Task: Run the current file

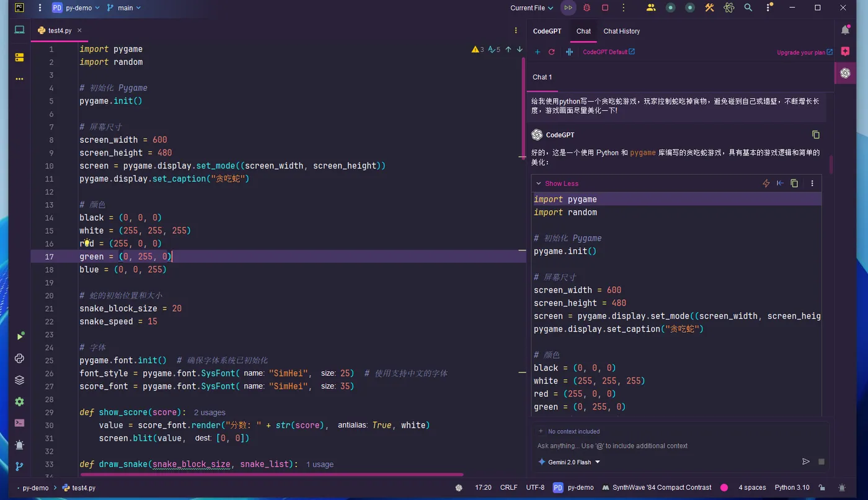Action: point(568,8)
